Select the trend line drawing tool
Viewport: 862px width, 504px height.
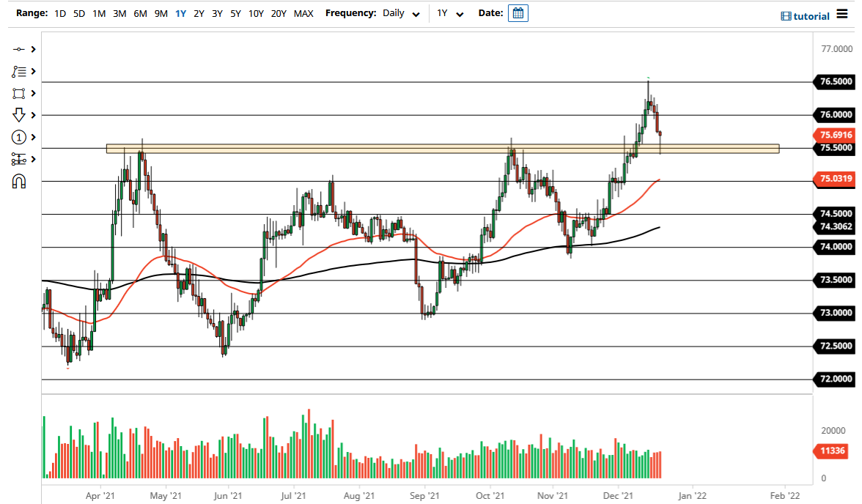pyautogui.click(x=20, y=50)
